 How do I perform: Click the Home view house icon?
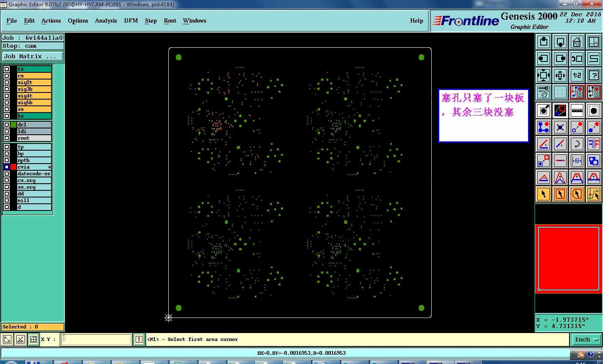coord(577,42)
